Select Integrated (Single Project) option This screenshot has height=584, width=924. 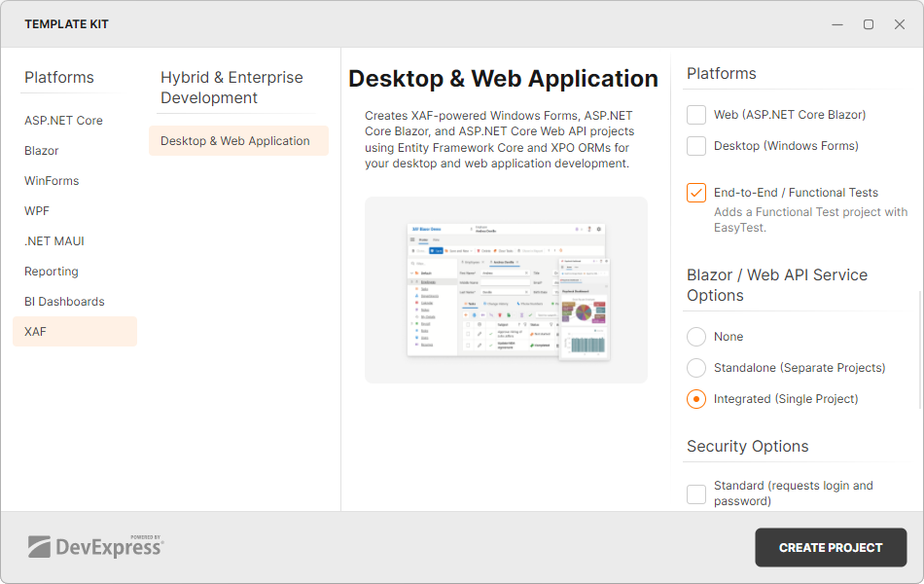click(696, 398)
